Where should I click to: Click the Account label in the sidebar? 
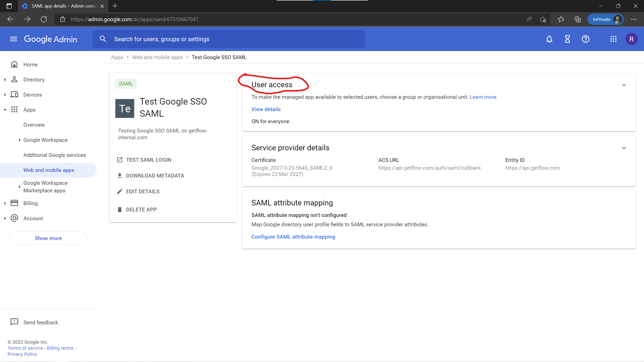click(x=33, y=218)
